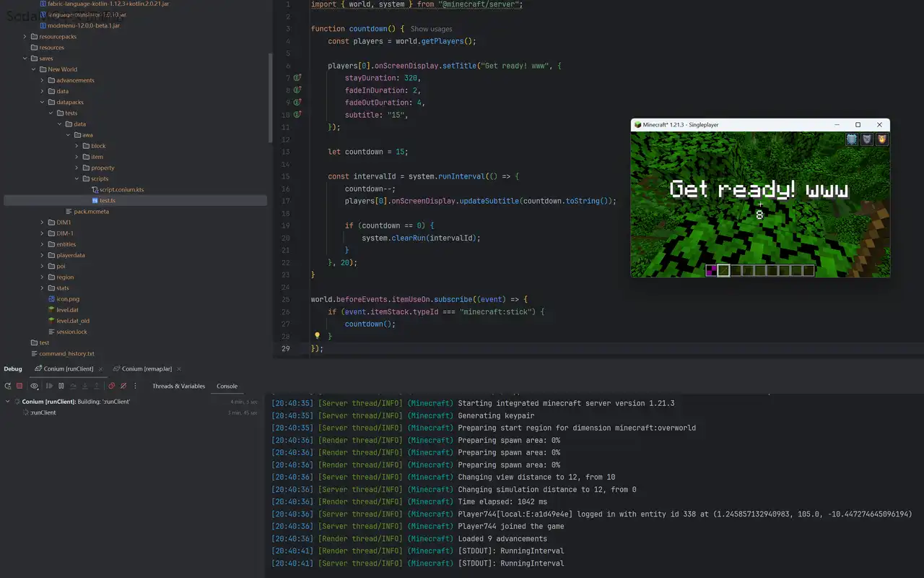Click the Show usages inlay hint
The image size is (924, 578).
click(x=431, y=29)
